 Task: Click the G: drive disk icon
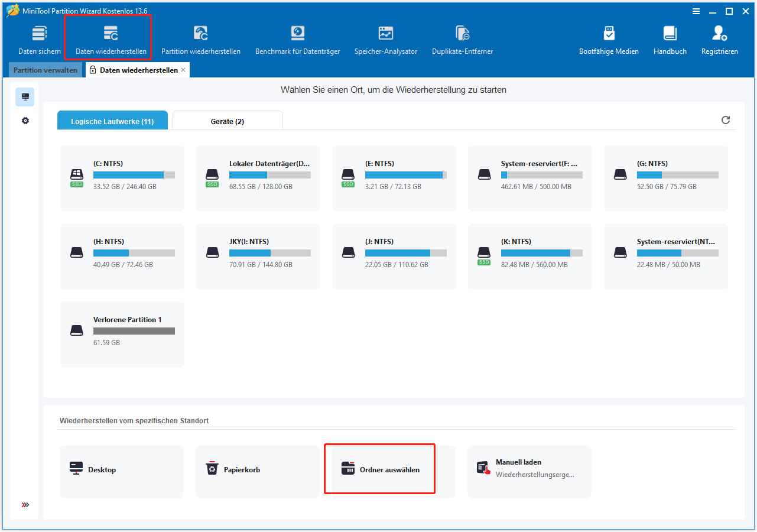620,174
